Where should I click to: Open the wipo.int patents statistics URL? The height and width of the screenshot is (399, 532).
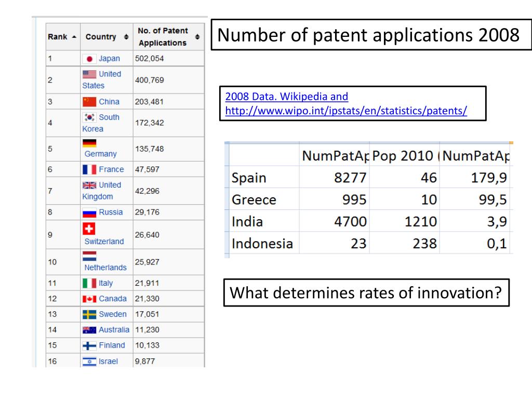pyautogui.click(x=346, y=111)
